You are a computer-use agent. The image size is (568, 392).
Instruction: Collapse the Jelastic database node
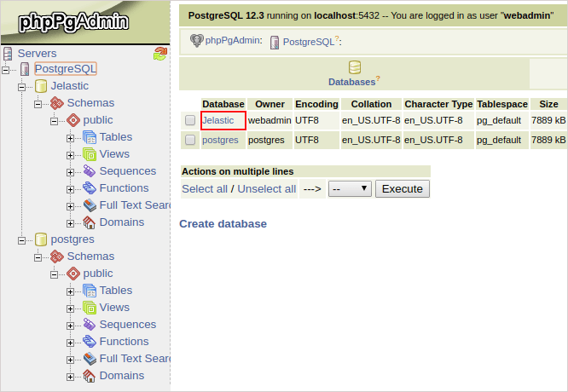pos(21,87)
